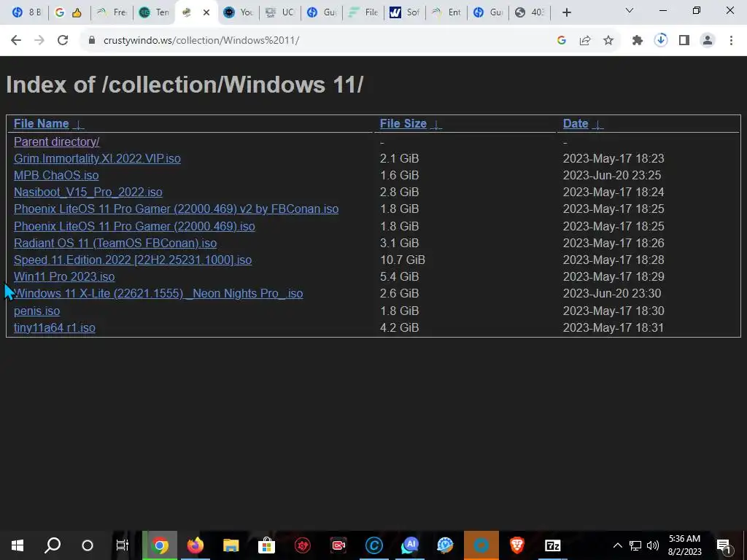Viewport: 747px width, 560px height.
Task: Open the notification center
Action: click(724, 546)
